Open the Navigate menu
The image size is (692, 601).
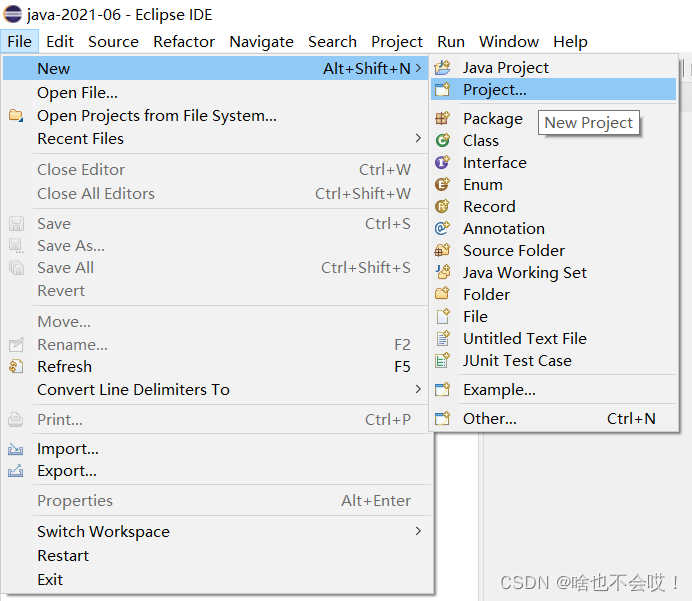click(262, 41)
